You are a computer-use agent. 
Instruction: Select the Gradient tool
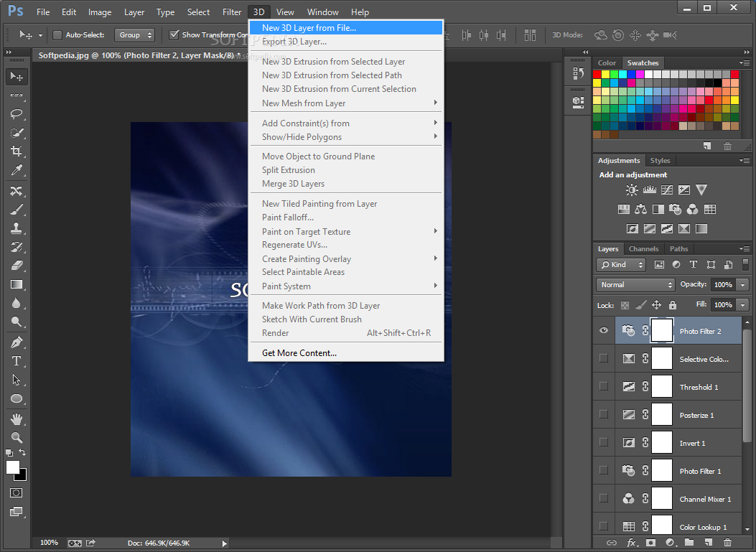click(x=17, y=284)
